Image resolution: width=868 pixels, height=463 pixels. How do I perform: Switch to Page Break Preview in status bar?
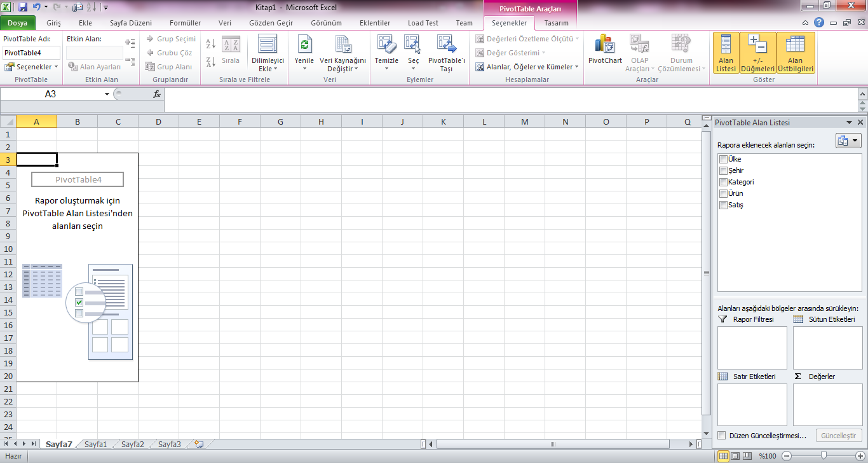click(747, 456)
